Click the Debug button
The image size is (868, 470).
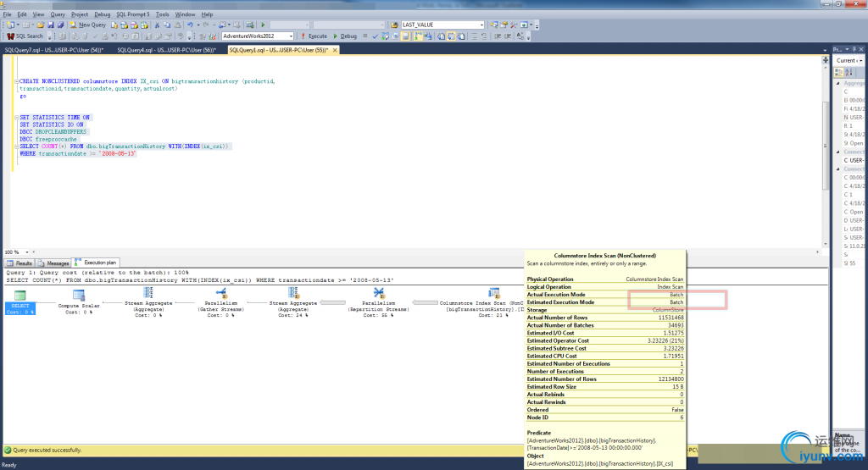pos(345,36)
